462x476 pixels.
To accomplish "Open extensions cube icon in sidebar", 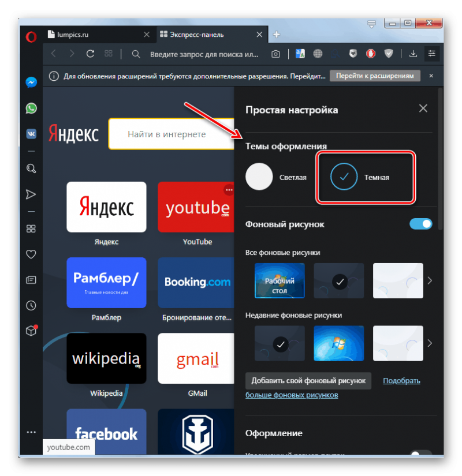I will tap(31, 330).
